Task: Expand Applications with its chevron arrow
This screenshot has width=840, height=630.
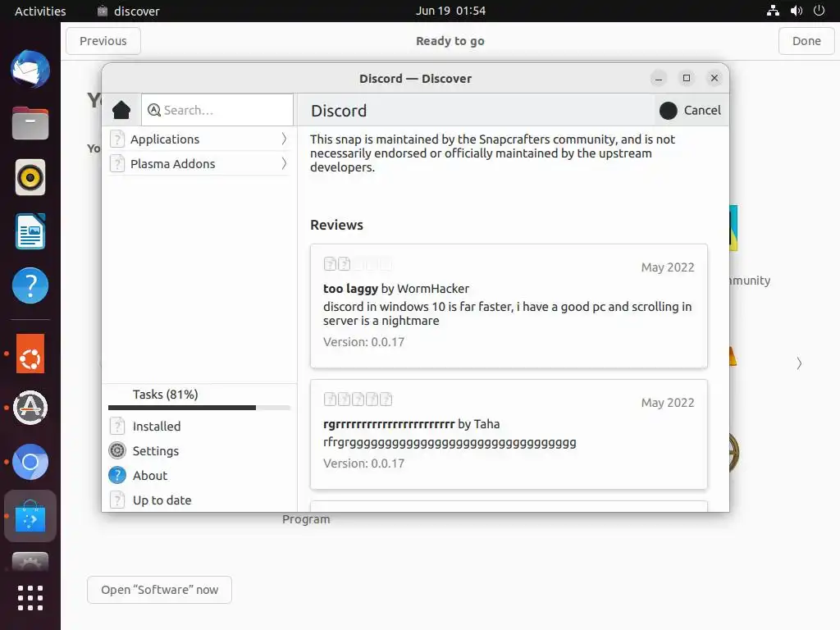Action: coord(284,139)
